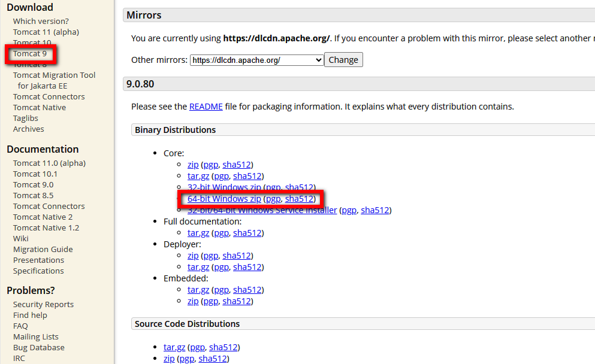The height and width of the screenshot is (364, 595).
Task: Download the Core zip distribution
Action: pyautogui.click(x=193, y=165)
